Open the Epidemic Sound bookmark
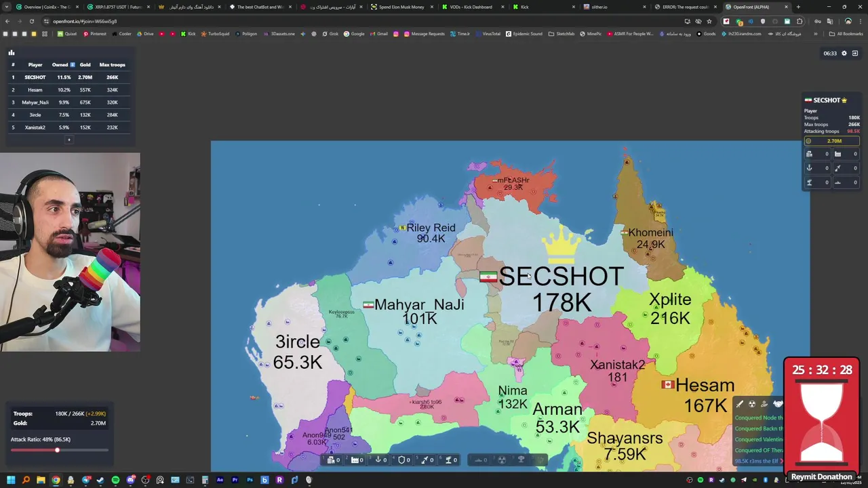Viewport: 868px width, 488px height. coord(524,34)
